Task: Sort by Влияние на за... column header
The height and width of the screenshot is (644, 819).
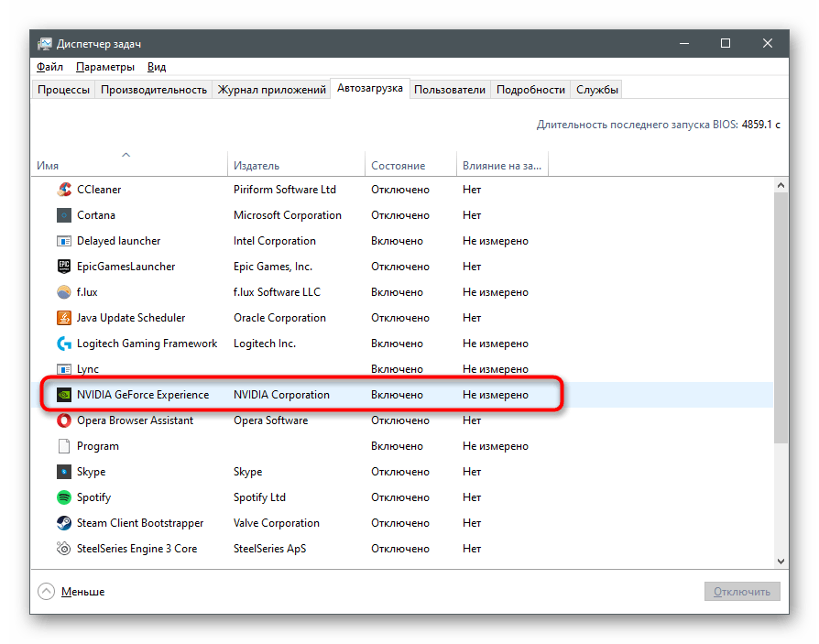Action: click(502, 164)
